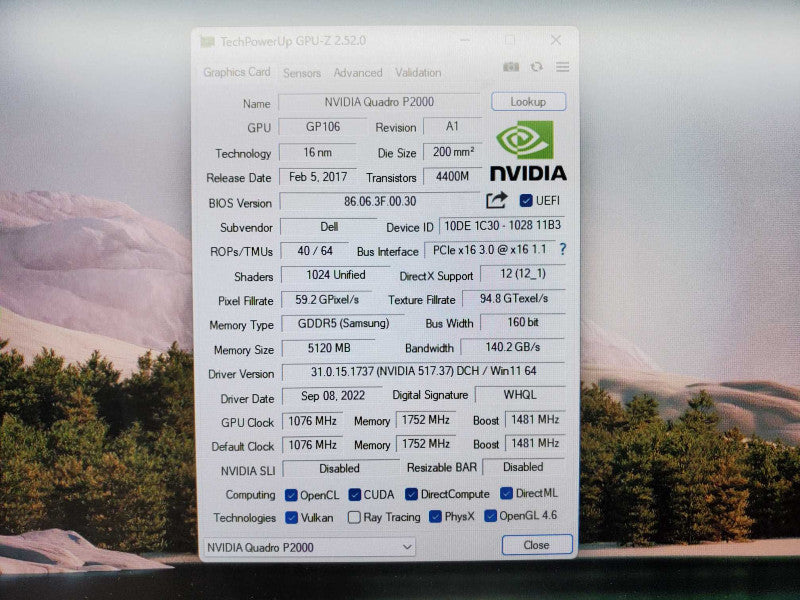The width and height of the screenshot is (800, 600).
Task: Click the Default Clock row Boost 1481 MHz
Action: [535, 443]
